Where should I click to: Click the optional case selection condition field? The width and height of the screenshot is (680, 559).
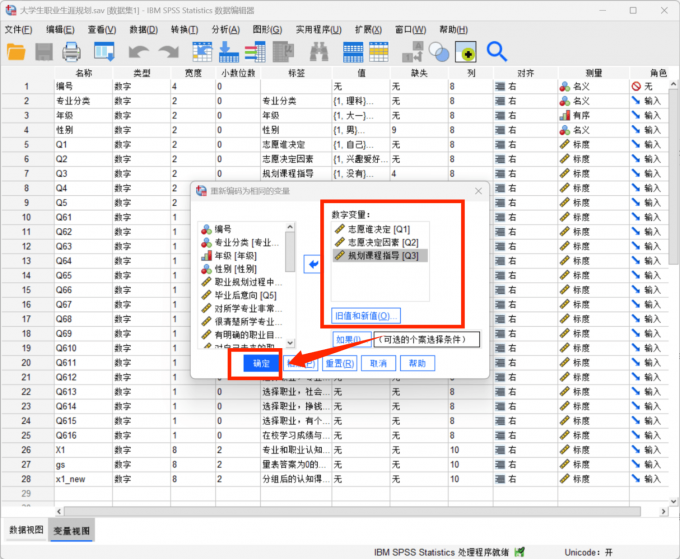click(427, 340)
